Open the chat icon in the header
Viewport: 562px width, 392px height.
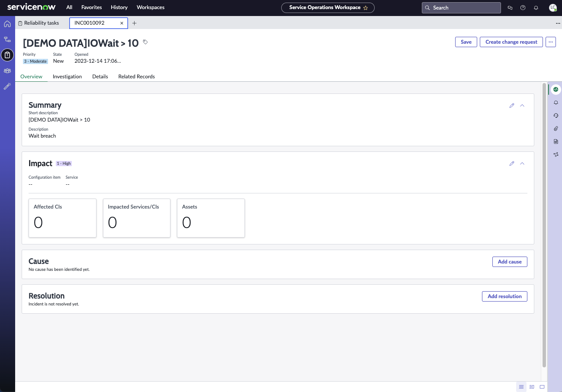tap(510, 8)
